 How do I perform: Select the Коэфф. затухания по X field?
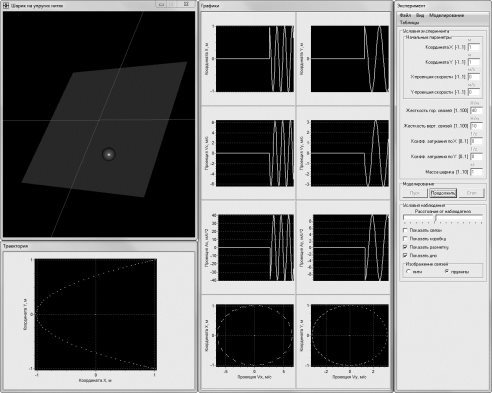coord(476,141)
